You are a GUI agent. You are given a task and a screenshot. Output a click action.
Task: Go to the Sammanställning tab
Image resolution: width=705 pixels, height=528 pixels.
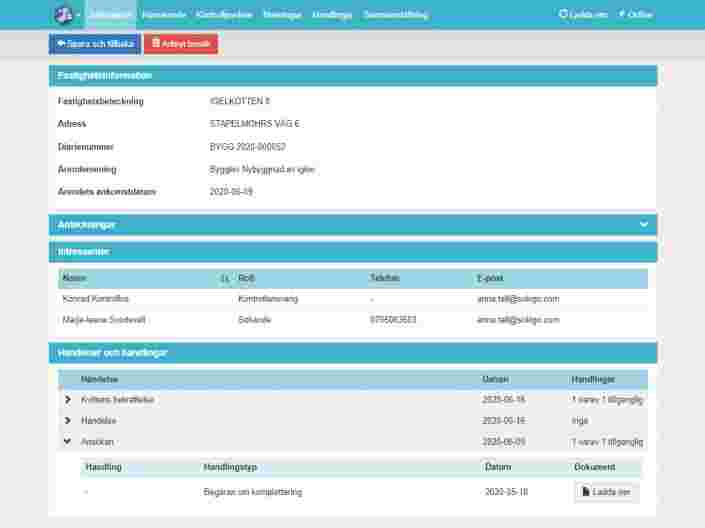pyautogui.click(x=396, y=15)
